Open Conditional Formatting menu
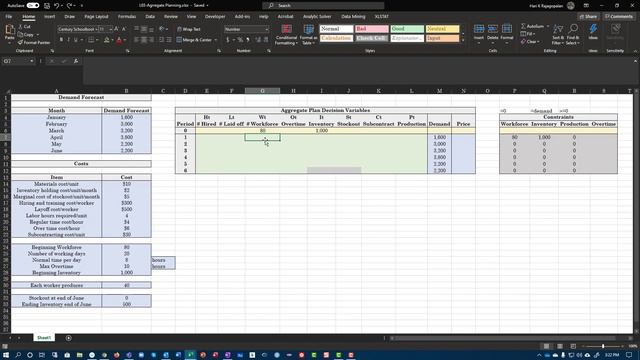The image size is (640, 360). [286, 35]
